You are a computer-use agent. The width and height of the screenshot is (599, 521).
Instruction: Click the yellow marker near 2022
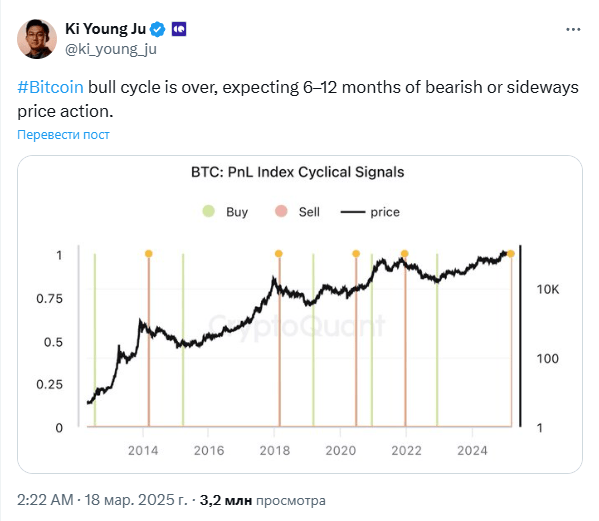coord(405,254)
